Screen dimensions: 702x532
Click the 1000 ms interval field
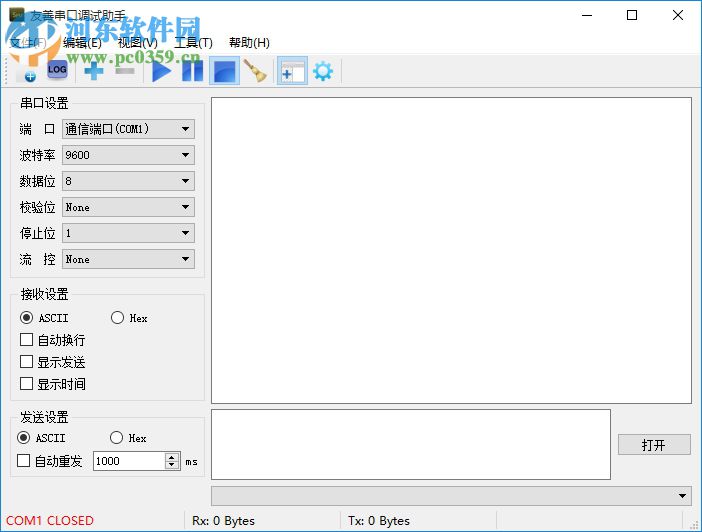tap(129, 461)
